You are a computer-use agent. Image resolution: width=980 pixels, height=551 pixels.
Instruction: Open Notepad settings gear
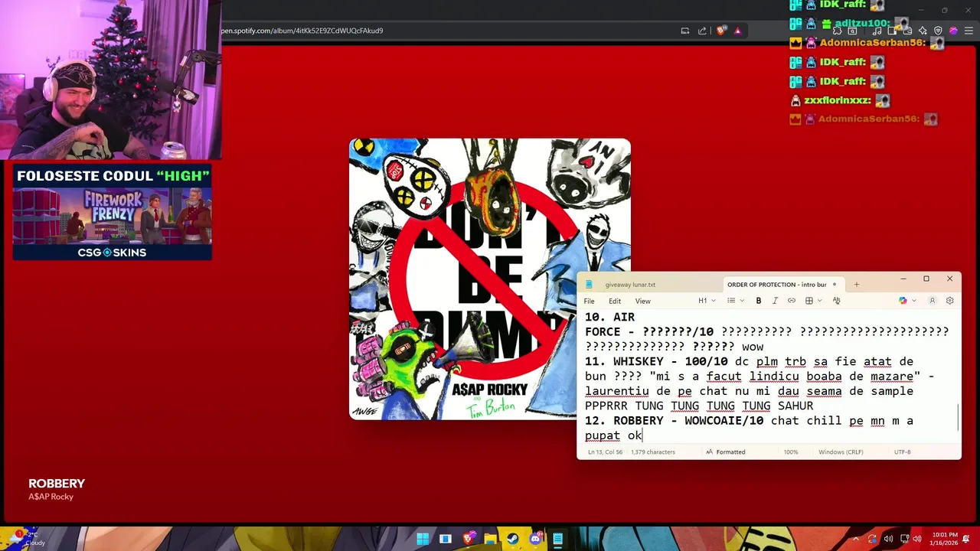click(x=950, y=301)
